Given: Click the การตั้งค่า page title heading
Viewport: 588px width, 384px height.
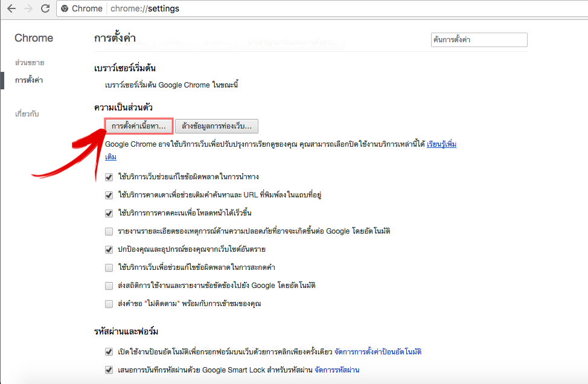Looking at the screenshot, I should point(115,38).
